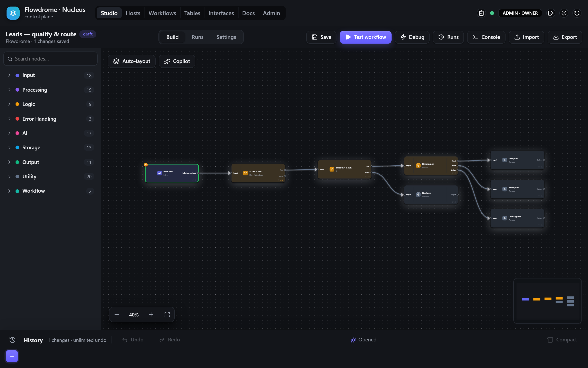Open the Interfaces tab
This screenshot has height=368, width=588.
tap(221, 13)
